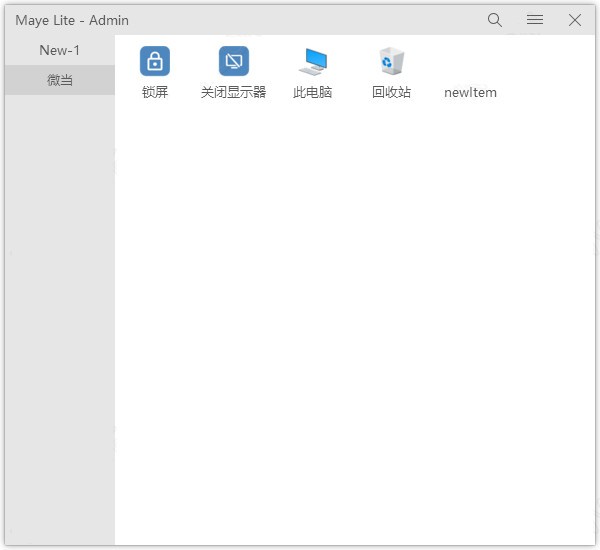600x550 pixels.
Task: Open the search magnifier in title bar
Action: tap(494, 20)
